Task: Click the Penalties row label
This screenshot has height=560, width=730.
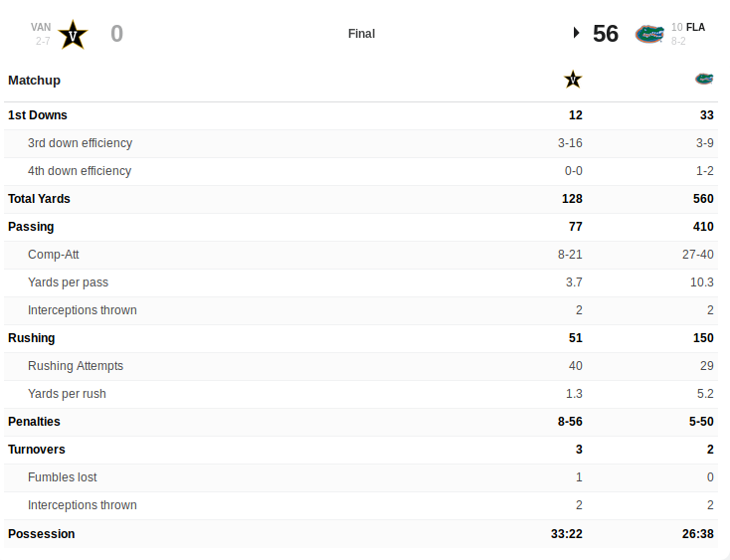Action: pyautogui.click(x=34, y=422)
